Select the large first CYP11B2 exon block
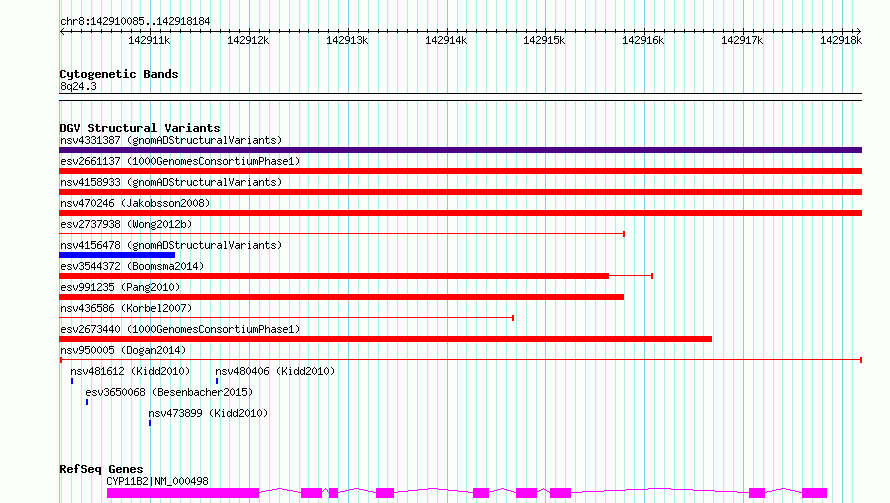 click(183, 493)
